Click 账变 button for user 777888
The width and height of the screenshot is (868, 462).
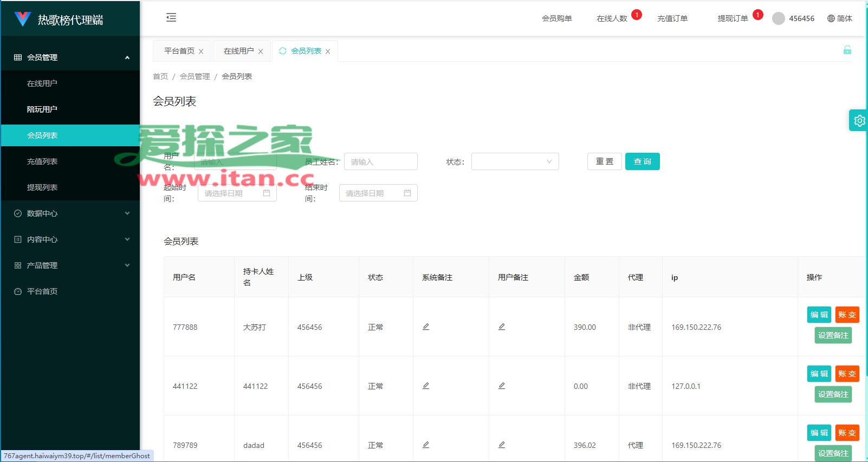[x=847, y=315]
